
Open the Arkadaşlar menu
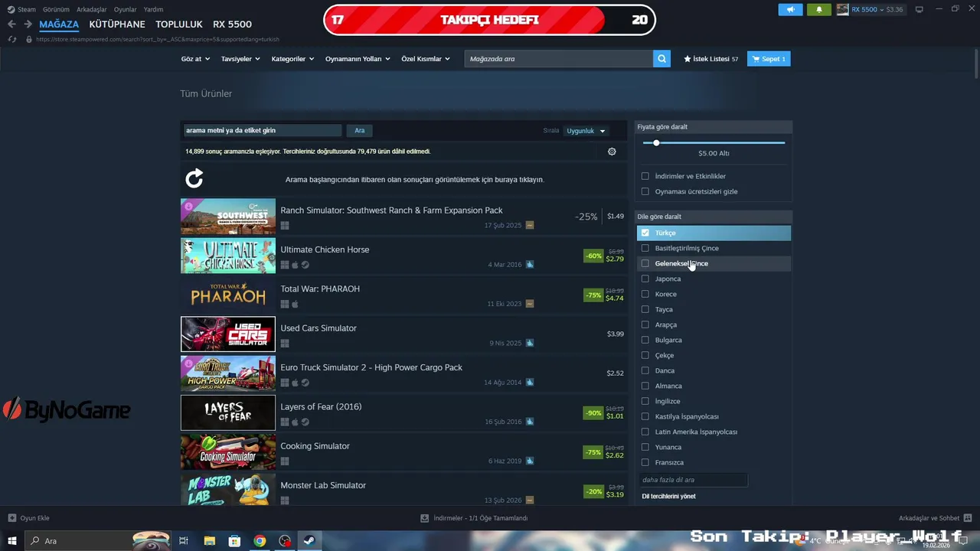pos(92,9)
